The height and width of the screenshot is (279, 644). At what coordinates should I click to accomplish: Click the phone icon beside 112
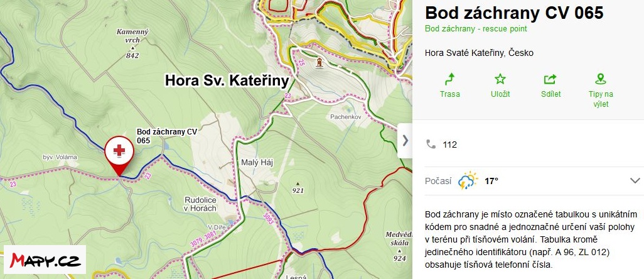pos(431,144)
